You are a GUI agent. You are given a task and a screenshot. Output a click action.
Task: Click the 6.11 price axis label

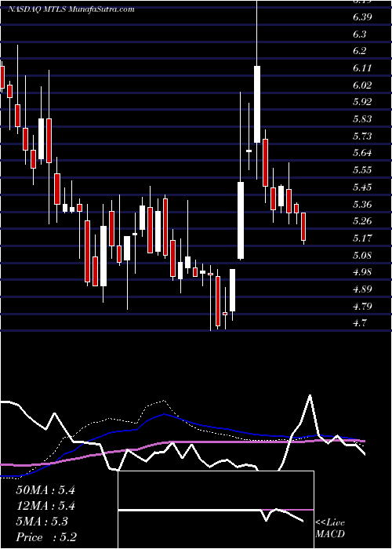362,68
